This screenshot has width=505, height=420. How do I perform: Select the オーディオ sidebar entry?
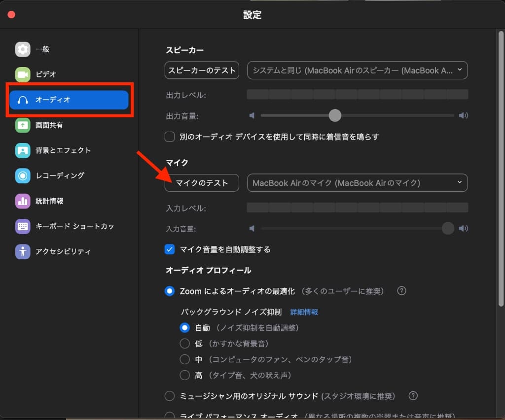pos(69,100)
